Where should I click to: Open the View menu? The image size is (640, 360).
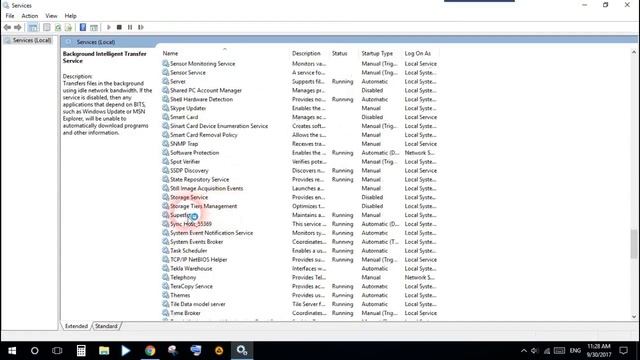click(x=51, y=16)
